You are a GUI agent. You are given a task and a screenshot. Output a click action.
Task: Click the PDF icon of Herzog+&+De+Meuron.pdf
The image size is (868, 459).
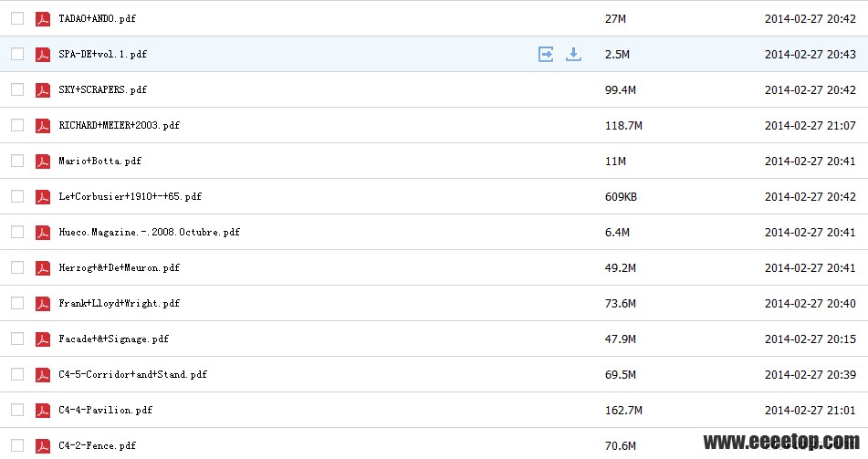(x=43, y=268)
